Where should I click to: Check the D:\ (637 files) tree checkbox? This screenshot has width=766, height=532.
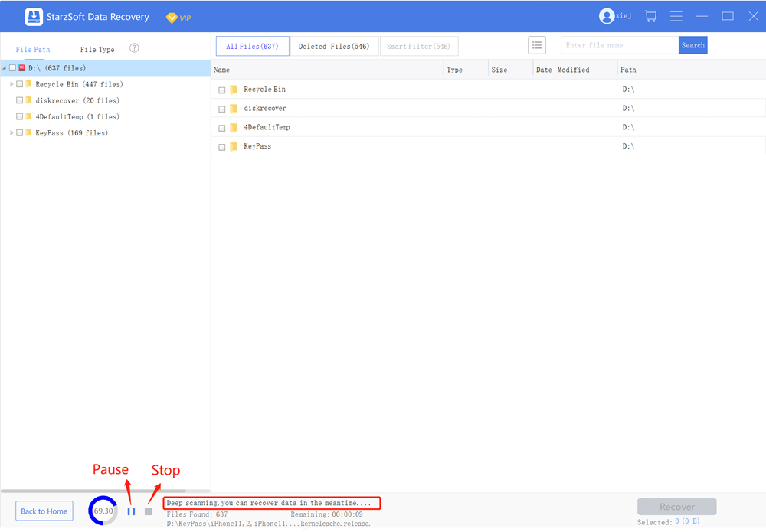[12, 68]
